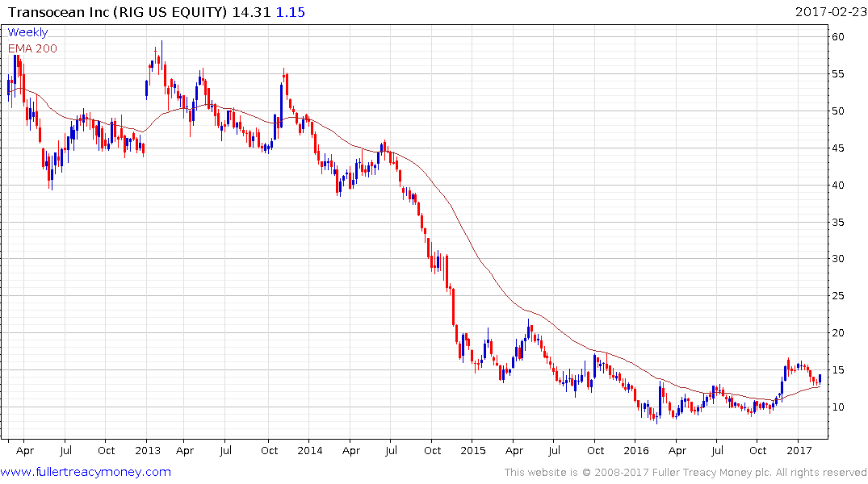Click the 2014 year label on time axis
Viewport: 868px width, 484px height.
coord(310,451)
